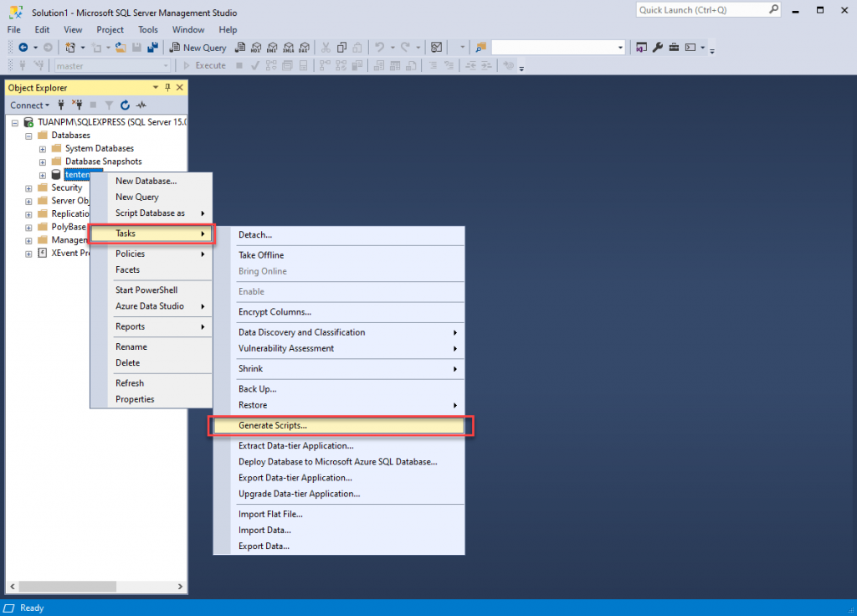Open the Tools menu
This screenshot has width=857, height=616.
[147, 29]
